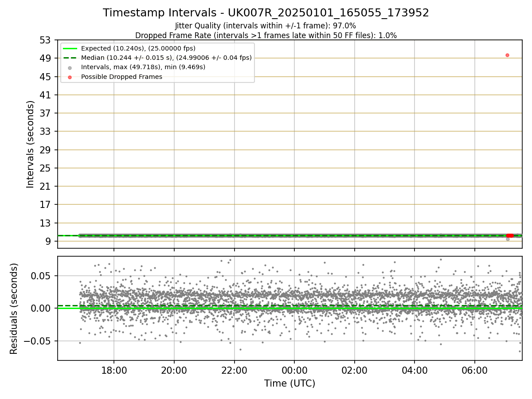Viewport: 532px width, 399px height.
Task: Click the 18:00 x-axis tick label
Action: click(x=114, y=370)
